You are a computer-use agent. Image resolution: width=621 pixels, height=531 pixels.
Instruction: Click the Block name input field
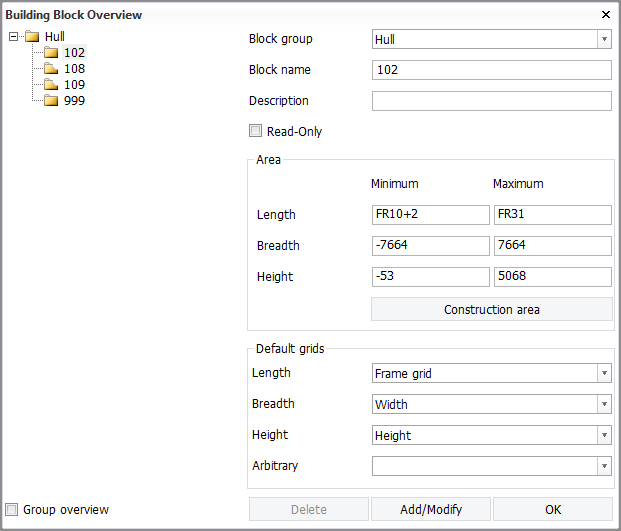[491, 70]
